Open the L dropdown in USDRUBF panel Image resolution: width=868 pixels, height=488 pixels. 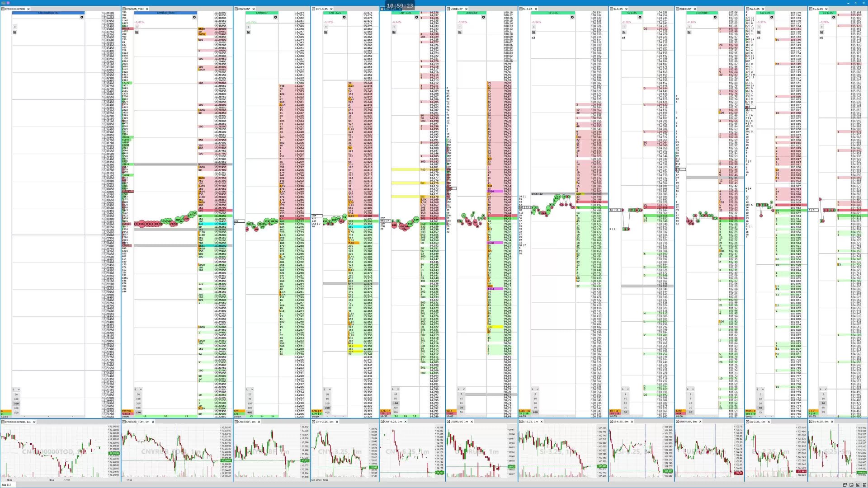461,389
